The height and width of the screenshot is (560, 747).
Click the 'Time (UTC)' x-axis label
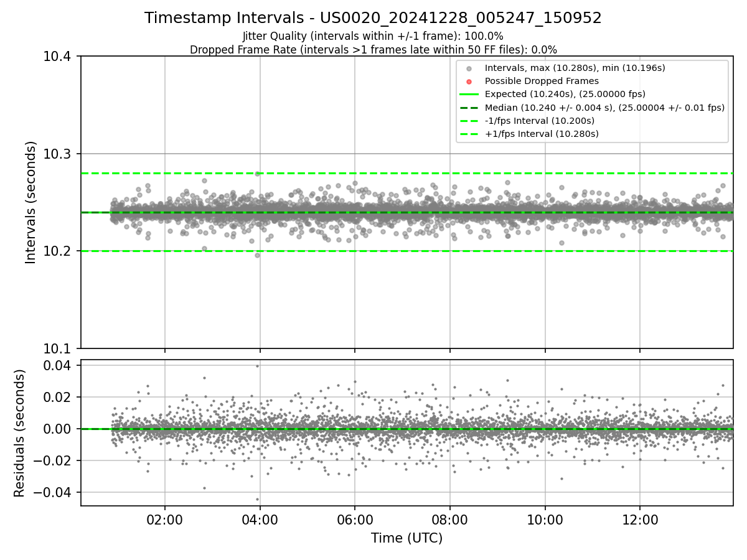(x=406, y=538)
